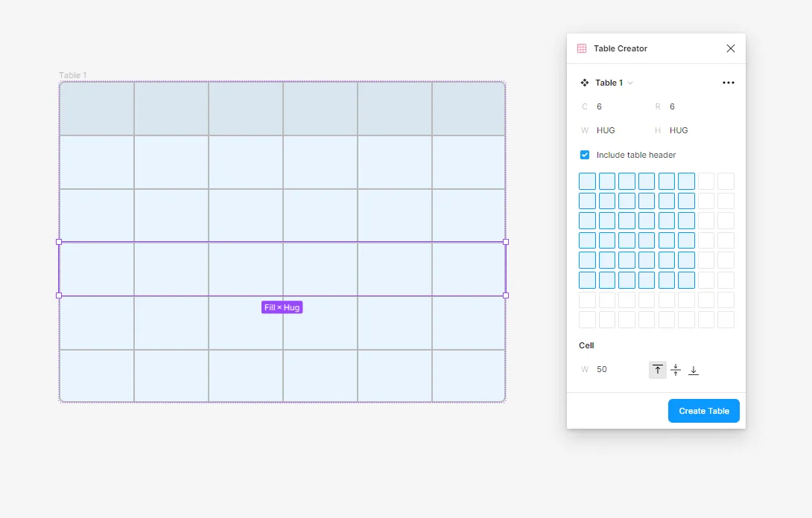
Task: Click the four-diamond component icon beside Table 1
Action: pos(585,83)
